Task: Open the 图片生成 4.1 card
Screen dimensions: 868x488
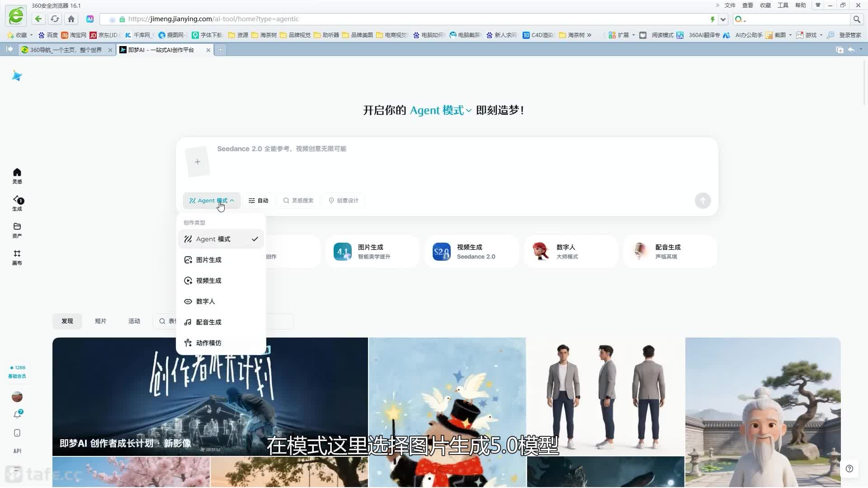Action: pyautogui.click(x=373, y=252)
